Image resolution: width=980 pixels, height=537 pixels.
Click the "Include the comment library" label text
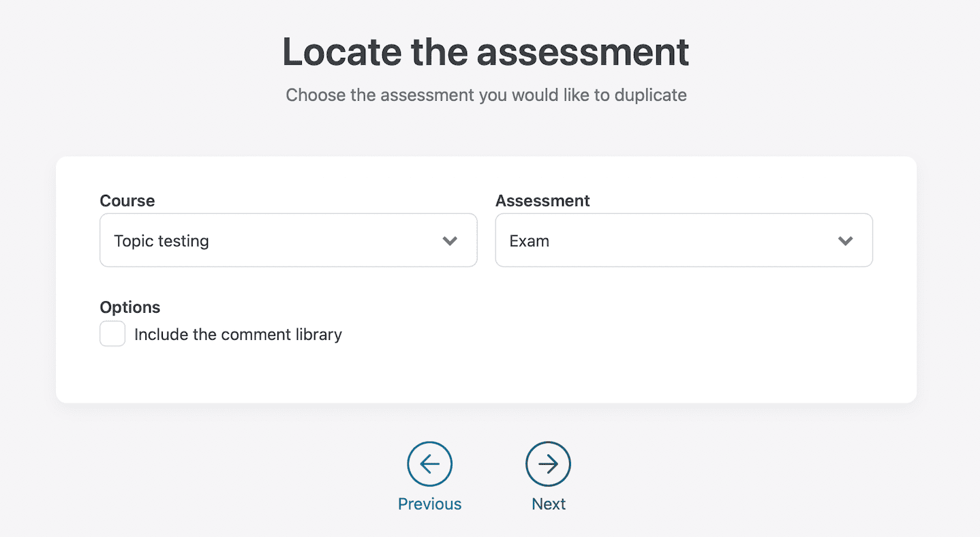tap(238, 335)
